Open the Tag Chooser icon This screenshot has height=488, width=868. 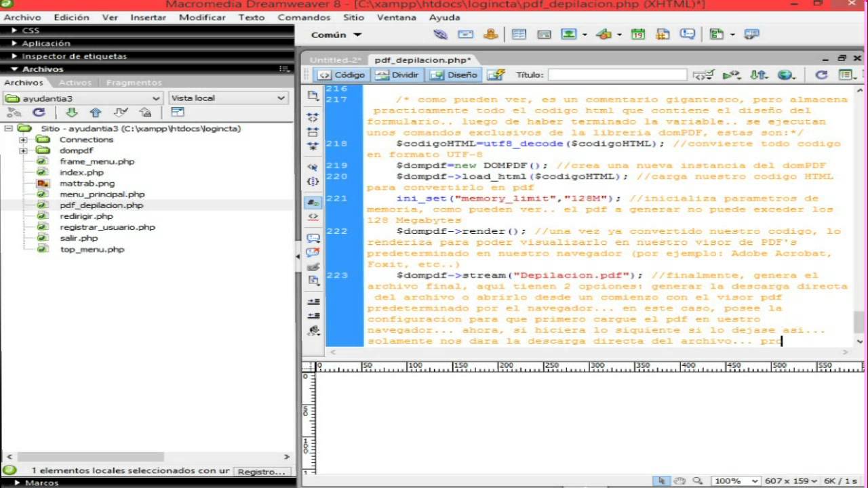(x=751, y=35)
